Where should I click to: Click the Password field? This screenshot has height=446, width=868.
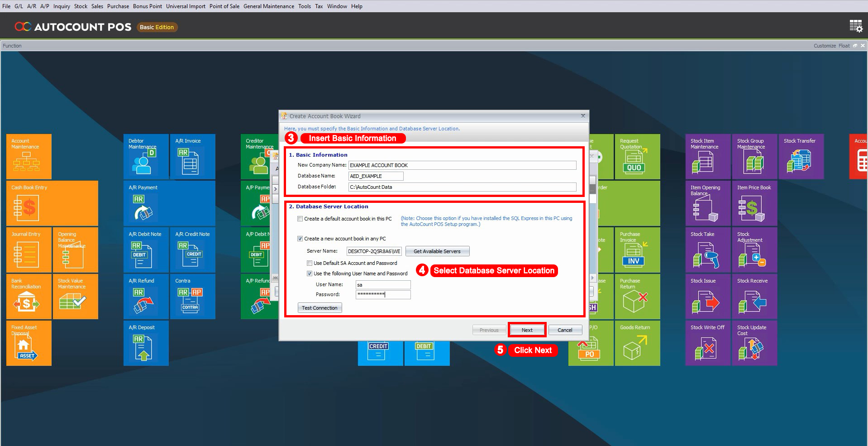pos(383,295)
